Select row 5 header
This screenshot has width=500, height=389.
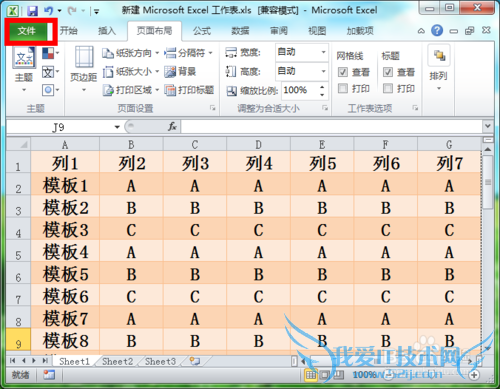point(19,252)
